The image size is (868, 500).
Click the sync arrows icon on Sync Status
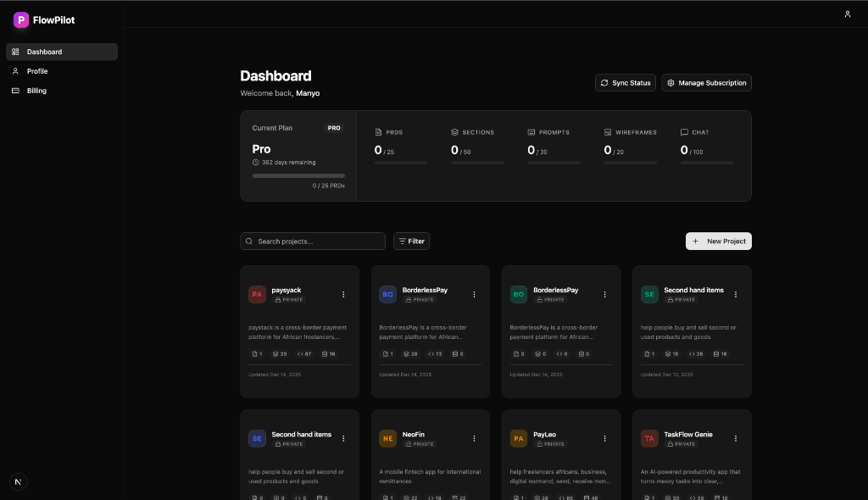click(605, 82)
